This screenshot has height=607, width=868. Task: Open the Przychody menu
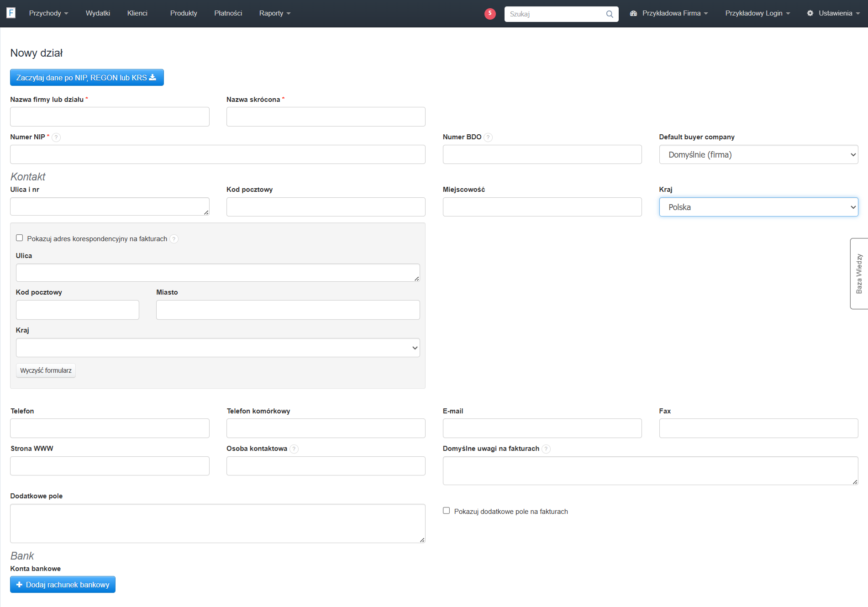pyautogui.click(x=48, y=13)
